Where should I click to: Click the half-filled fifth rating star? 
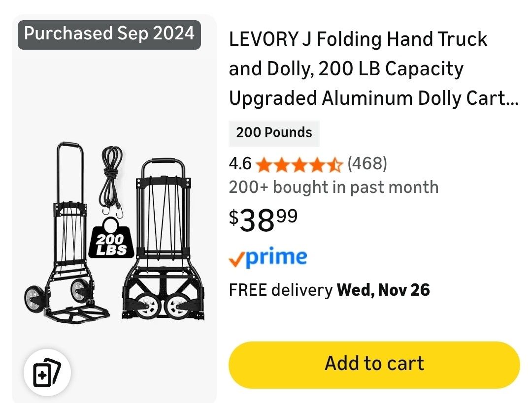point(334,164)
